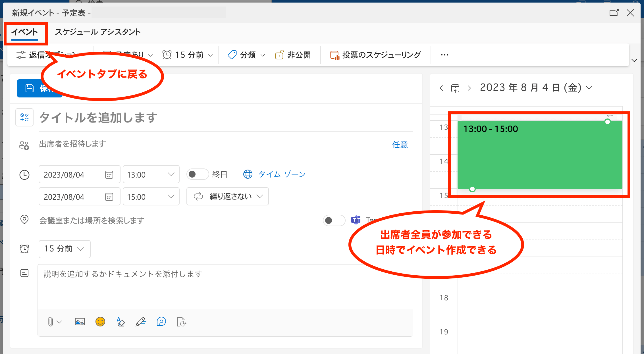
Task: Click the 任意 optional attendees link
Action: [x=400, y=145]
